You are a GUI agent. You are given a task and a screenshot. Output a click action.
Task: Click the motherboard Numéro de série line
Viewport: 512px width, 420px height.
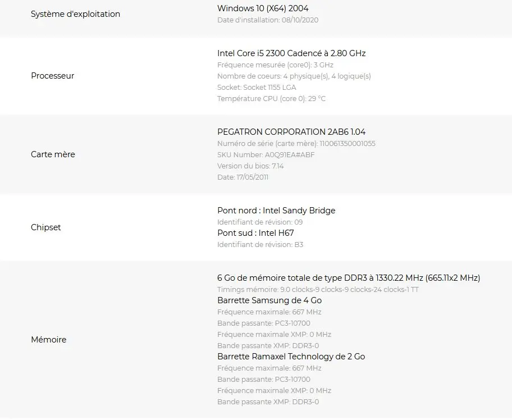coord(296,144)
